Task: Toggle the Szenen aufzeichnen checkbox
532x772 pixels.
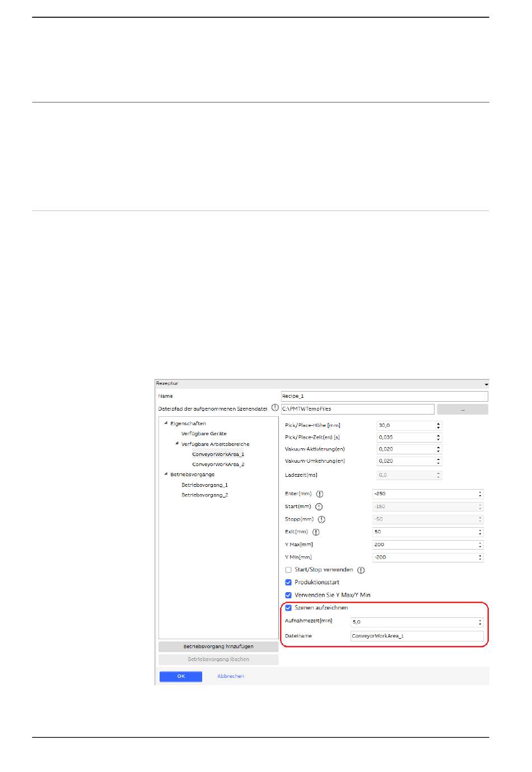Action: (x=288, y=608)
